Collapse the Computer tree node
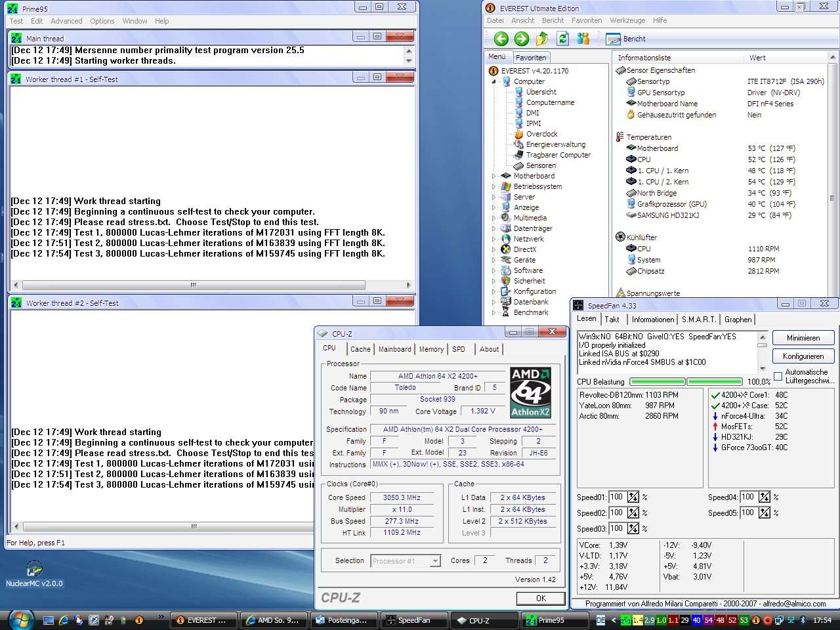The height and width of the screenshot is (630, 840). (494, 81)
